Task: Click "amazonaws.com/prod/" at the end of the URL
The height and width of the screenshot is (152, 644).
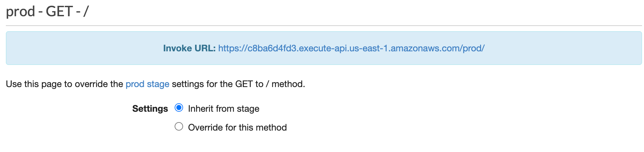Action: [x=438, y=48]
